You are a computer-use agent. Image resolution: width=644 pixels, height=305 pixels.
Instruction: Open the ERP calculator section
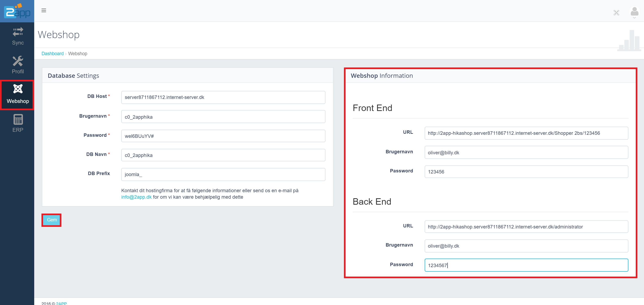tap(18, 123)
